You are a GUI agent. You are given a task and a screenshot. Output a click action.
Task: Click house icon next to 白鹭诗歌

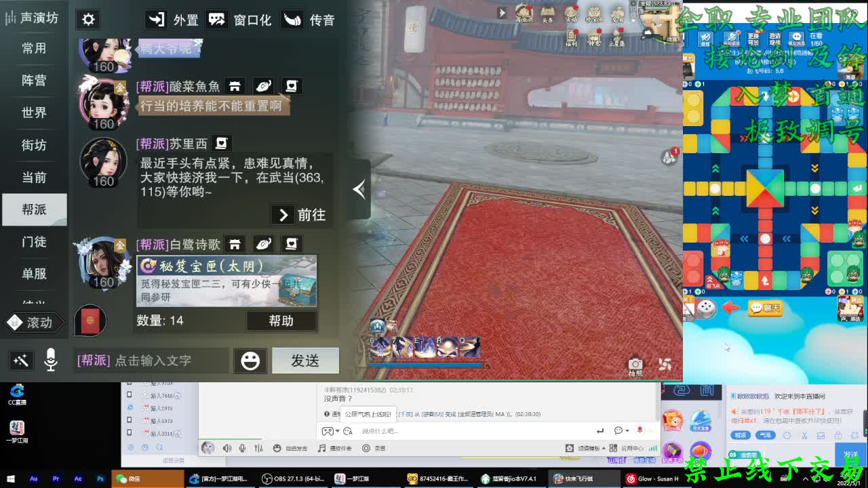pyautogui.click(x=235, y=244)
